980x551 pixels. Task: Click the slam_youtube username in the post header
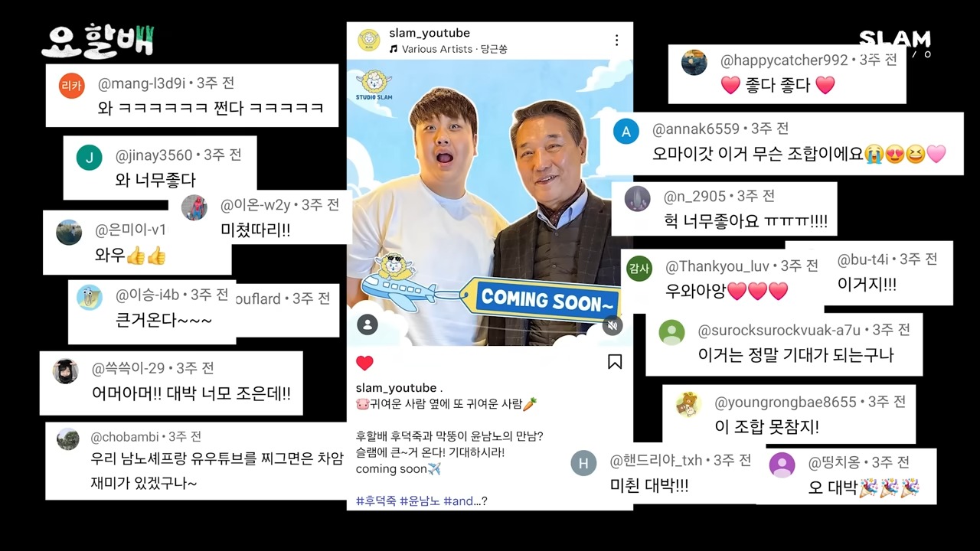[x=430, y=33]
